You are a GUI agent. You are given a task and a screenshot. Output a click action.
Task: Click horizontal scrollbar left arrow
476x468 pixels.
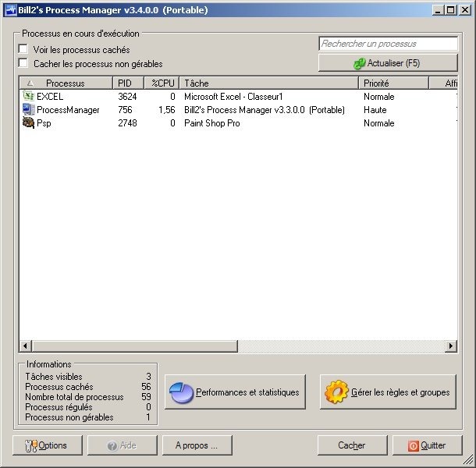26,346
